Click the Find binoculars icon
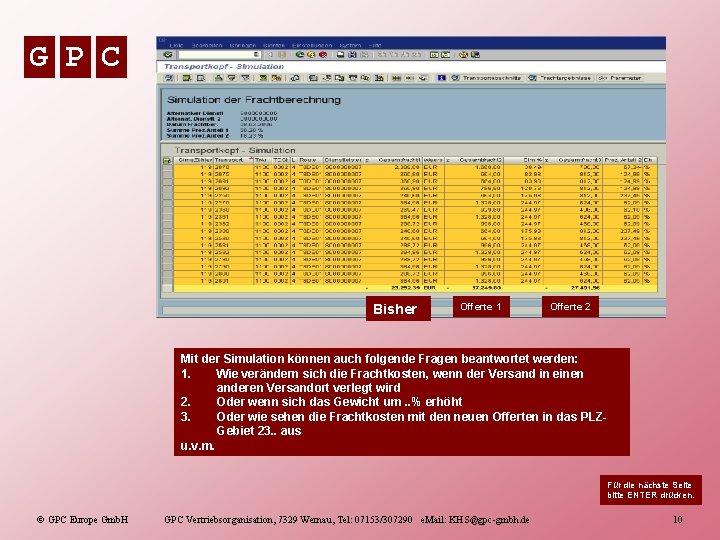720x540 pixels. pyautogui.click(x=352, y=55)
